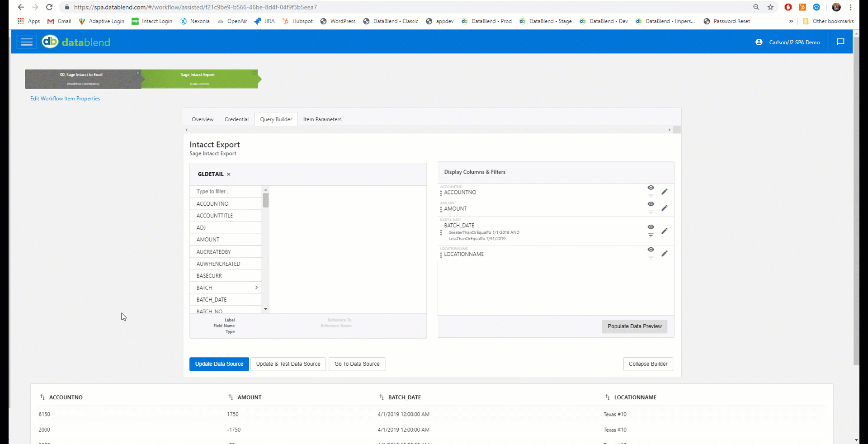Click browser reload page icon
The image size is (868, 444).
point(49,7)
